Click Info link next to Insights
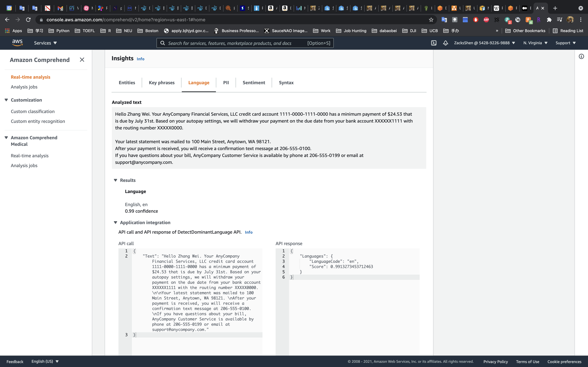Viewport: 588px width, 367px height. pos(140,59)
